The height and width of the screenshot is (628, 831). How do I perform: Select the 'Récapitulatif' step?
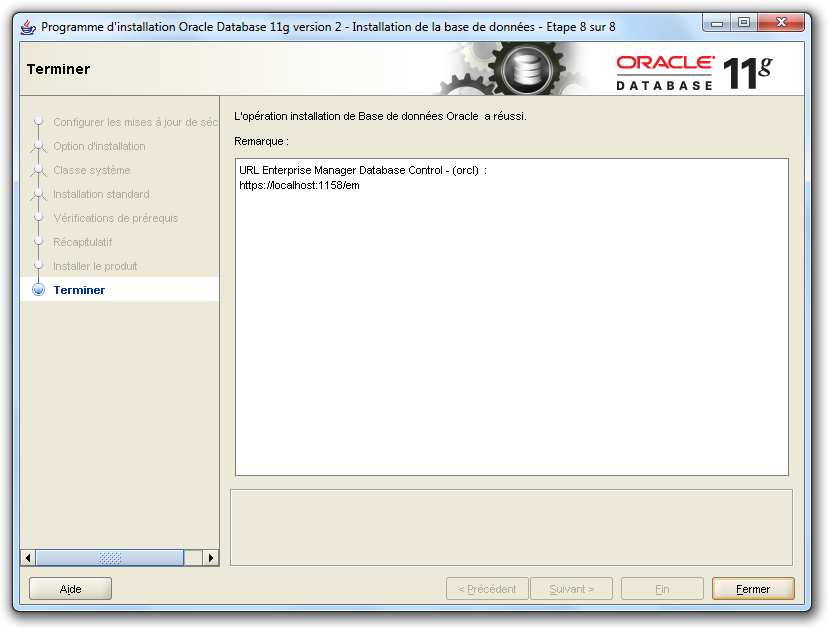(82, 242)
